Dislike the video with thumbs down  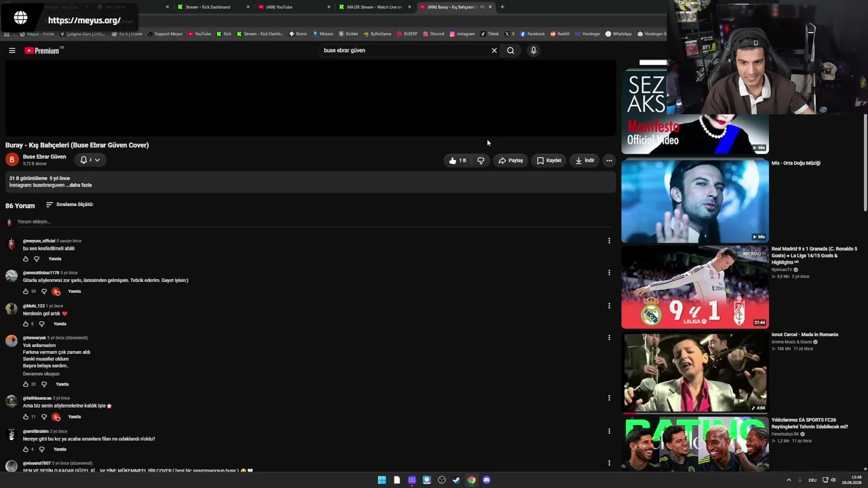pyautogui.click(x=481, y=161)
